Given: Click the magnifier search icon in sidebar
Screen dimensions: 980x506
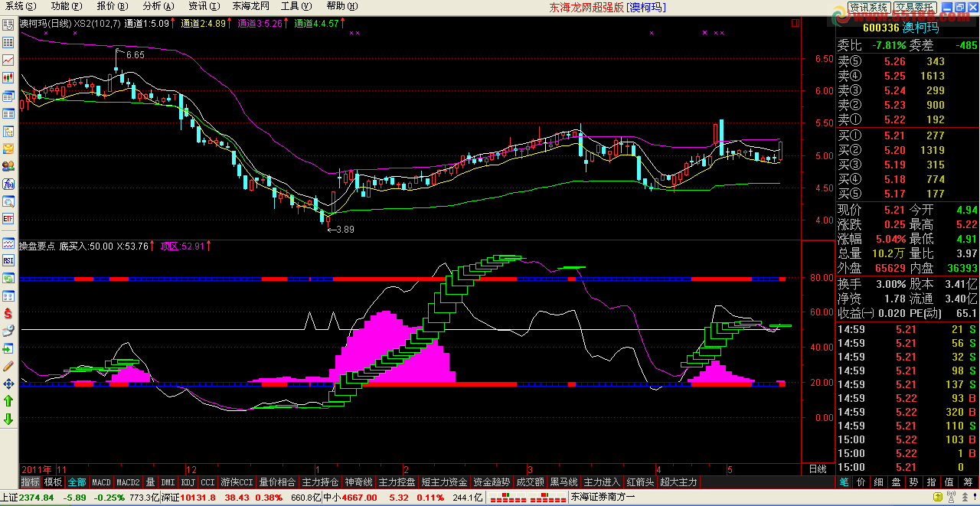Looking at the screenshot, I should point(8,201).
